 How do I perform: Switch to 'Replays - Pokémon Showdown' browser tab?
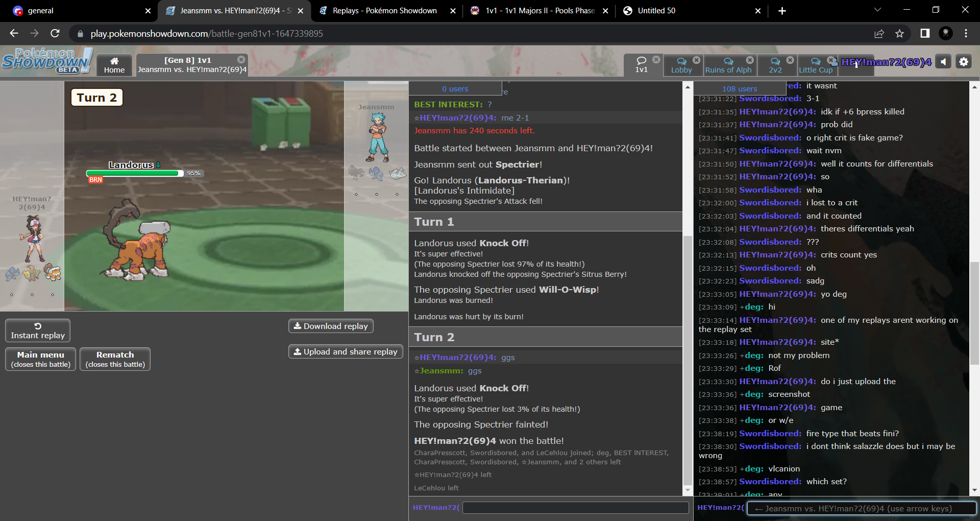[x=385, y=11]
